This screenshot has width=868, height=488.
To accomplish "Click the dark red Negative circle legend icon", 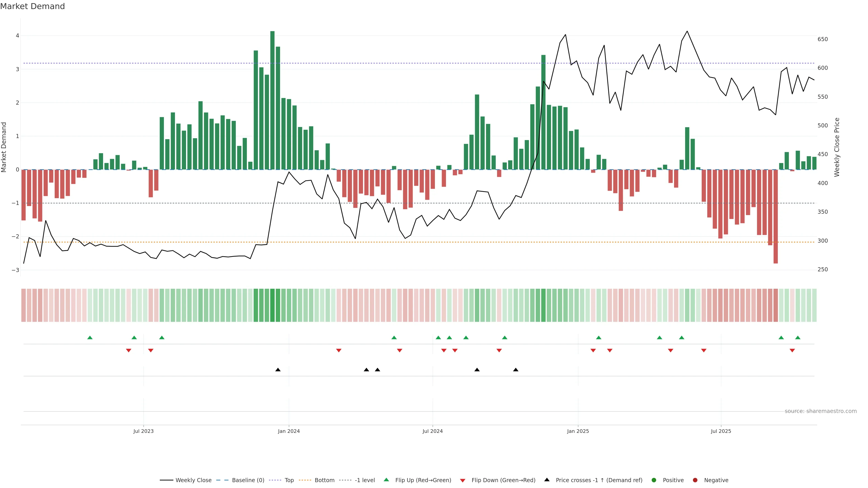I will coord(695,480).
